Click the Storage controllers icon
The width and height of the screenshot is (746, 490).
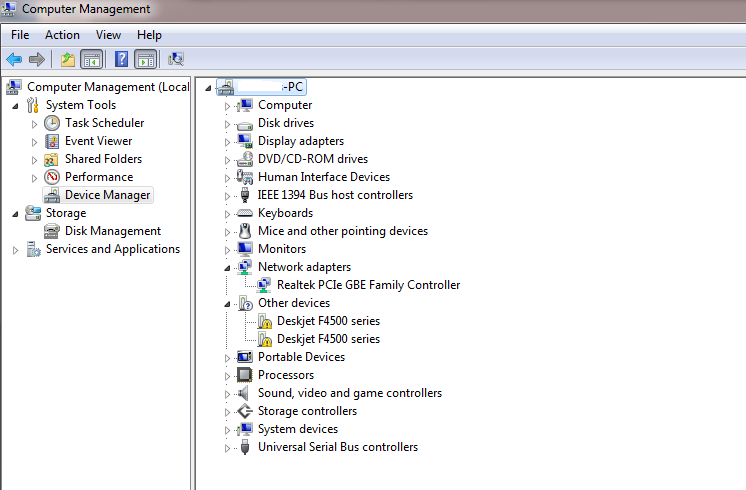point(245,411)
